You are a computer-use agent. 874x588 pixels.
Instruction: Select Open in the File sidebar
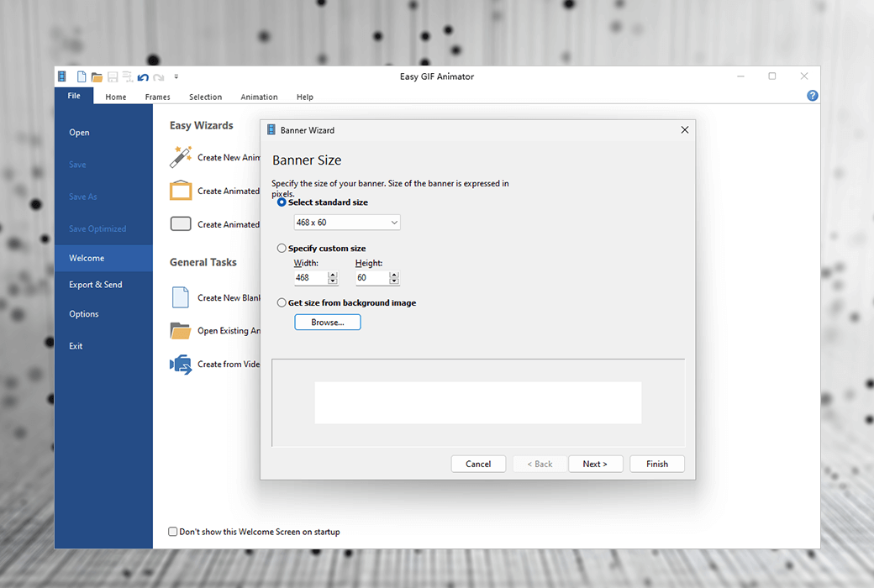click(103, 133)
